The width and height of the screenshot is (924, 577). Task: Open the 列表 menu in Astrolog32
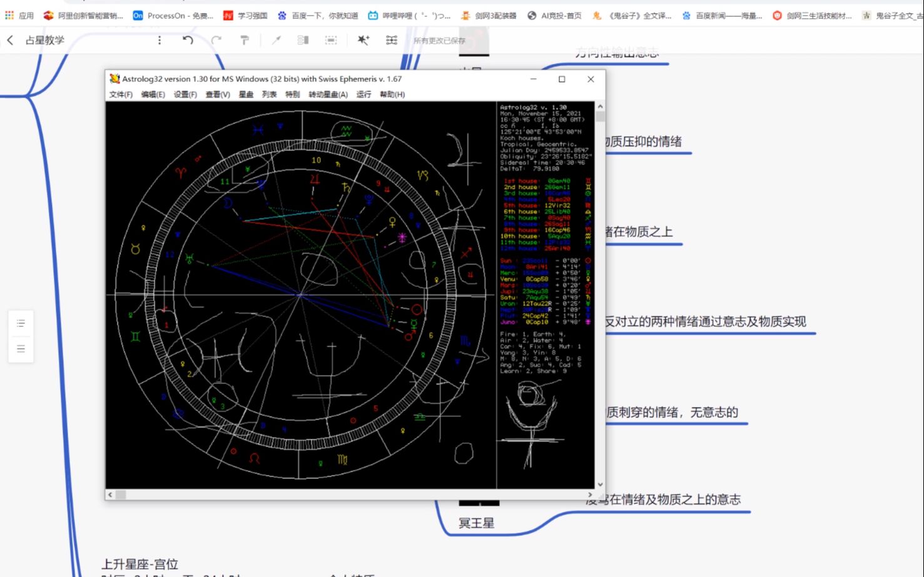[x=269, y=94]
